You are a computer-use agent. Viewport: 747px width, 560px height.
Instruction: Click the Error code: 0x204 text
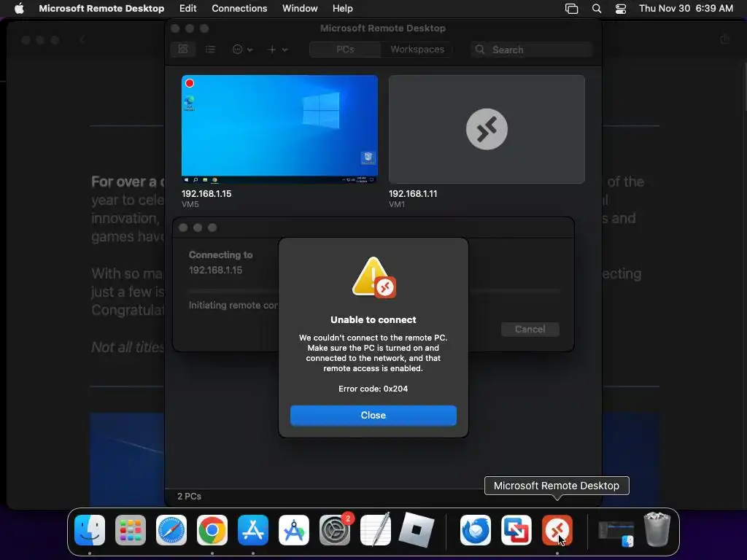click(373, 389)
